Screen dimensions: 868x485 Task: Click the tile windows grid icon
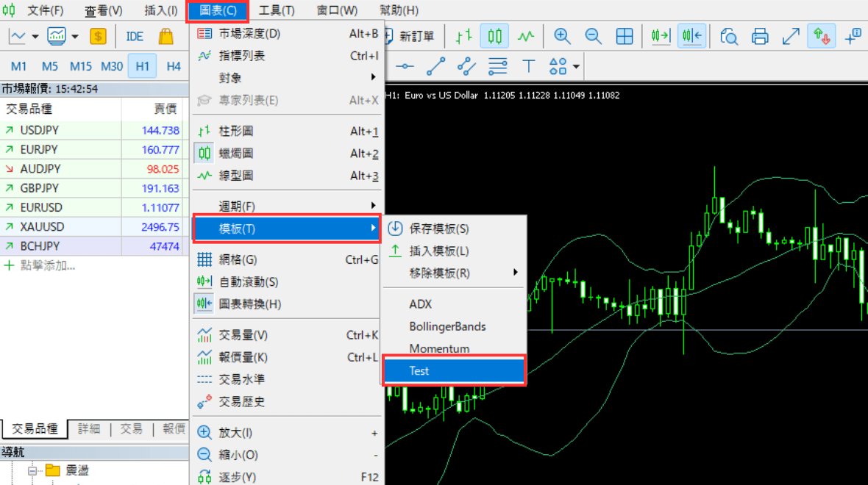[624, 36]
